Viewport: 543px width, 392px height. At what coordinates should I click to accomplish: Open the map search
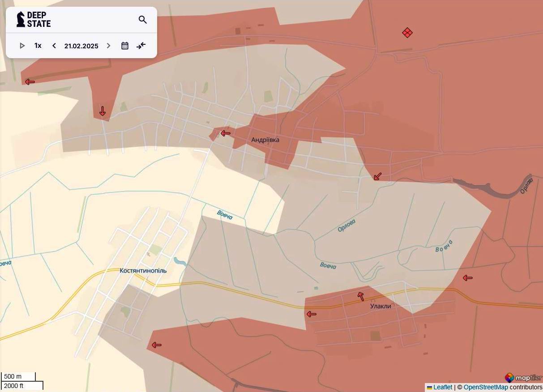142,20
